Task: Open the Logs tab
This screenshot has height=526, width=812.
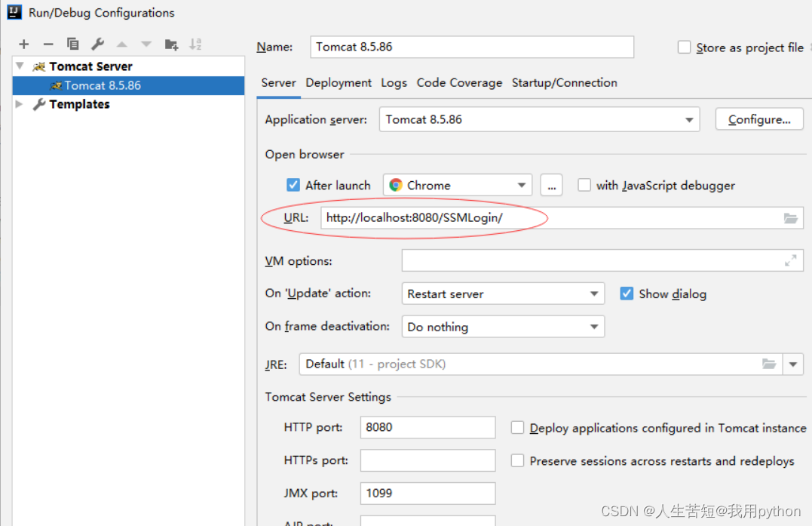Action: pos(394,83)
